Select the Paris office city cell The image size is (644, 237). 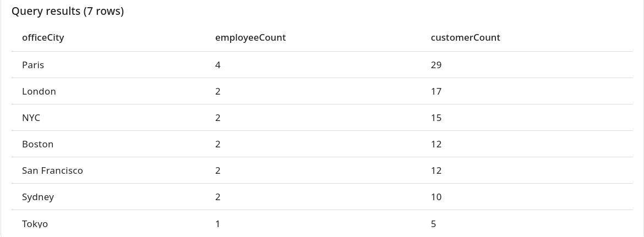coord(33,65)
